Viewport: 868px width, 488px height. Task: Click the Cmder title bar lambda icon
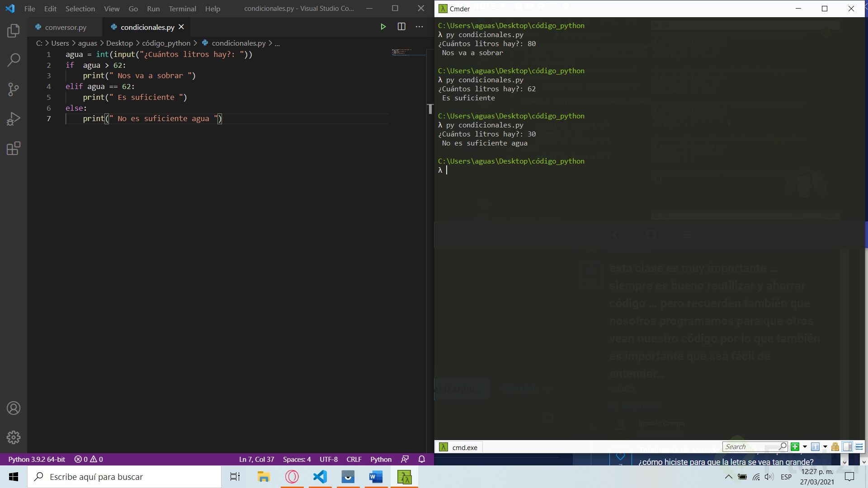[x=443, y=9]
